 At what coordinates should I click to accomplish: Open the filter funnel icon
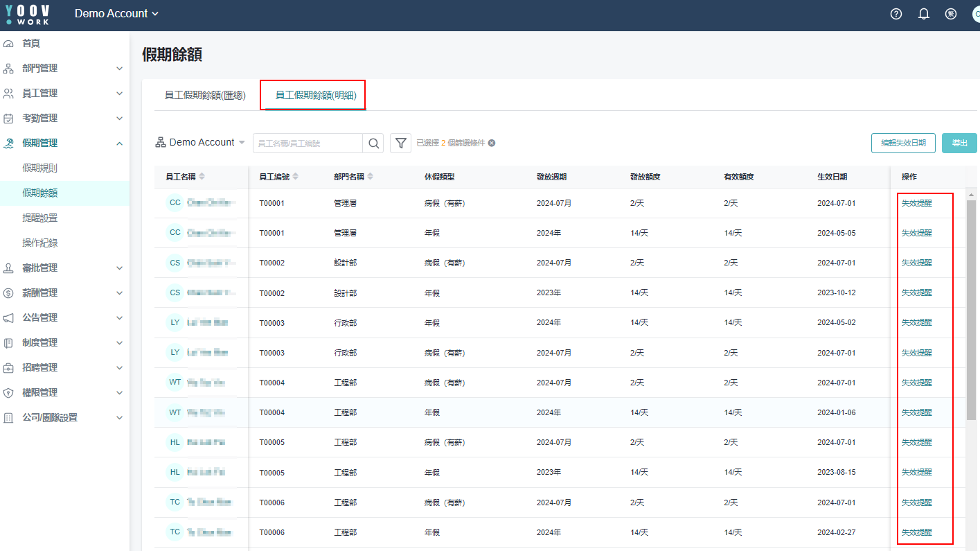[400, 143]
